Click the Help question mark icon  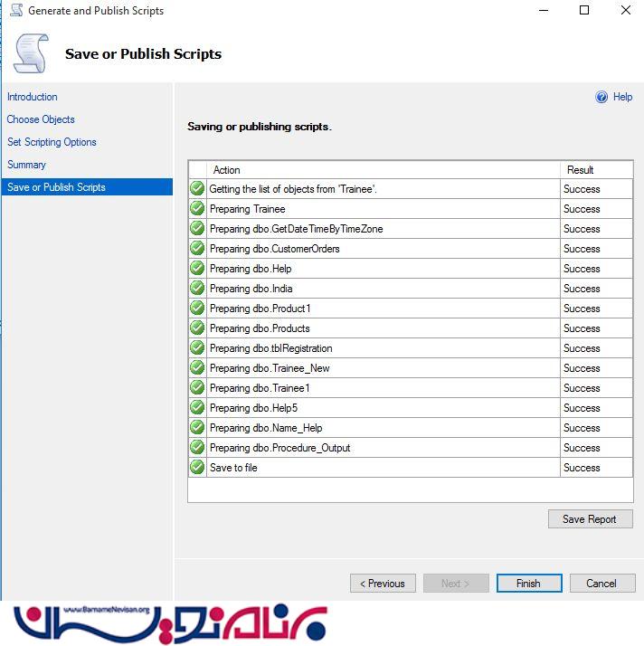click(601, 97)
